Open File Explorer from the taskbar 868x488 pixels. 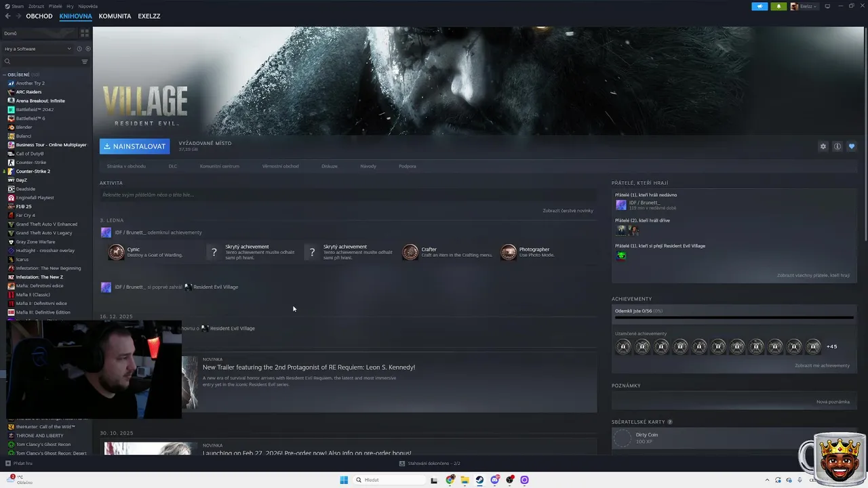[465, 480]
